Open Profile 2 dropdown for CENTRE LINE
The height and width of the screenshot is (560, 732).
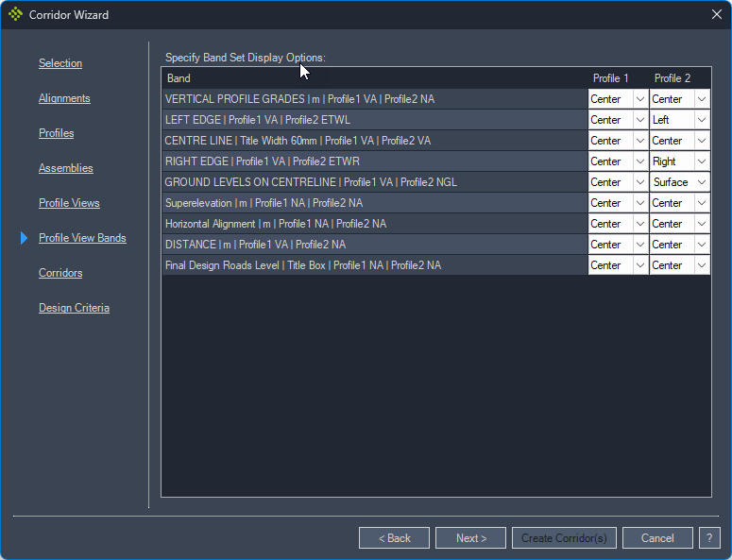pyautogui.click(x=680, y=141)
